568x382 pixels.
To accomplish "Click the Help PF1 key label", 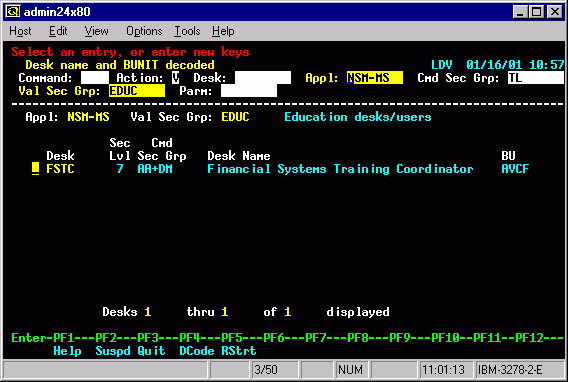I will tap(67, 351).
